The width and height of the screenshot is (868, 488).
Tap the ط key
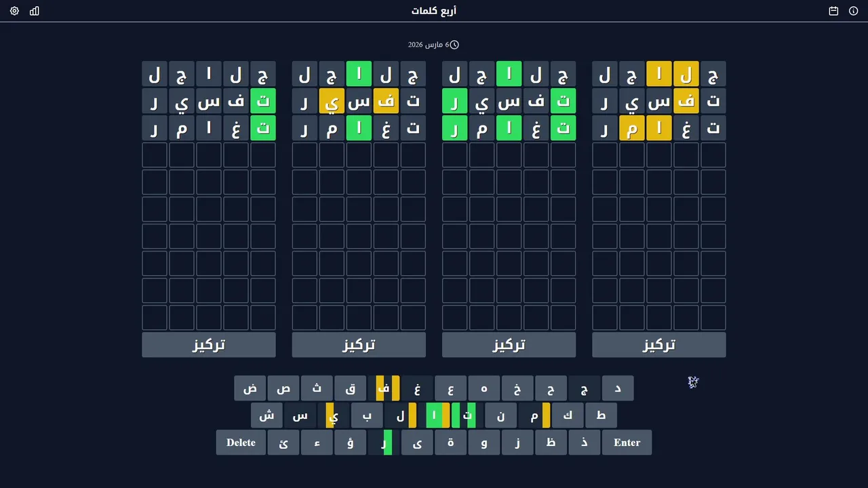coord(601,415)
